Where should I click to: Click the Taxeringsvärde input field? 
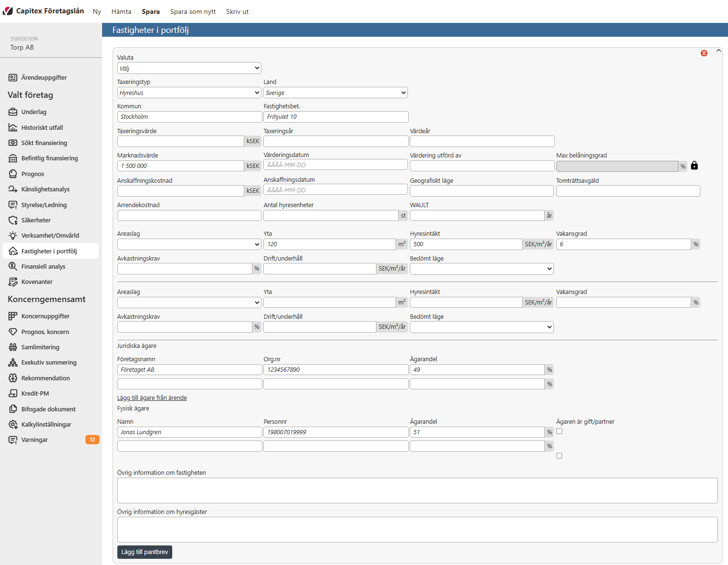tap(181, 141)
